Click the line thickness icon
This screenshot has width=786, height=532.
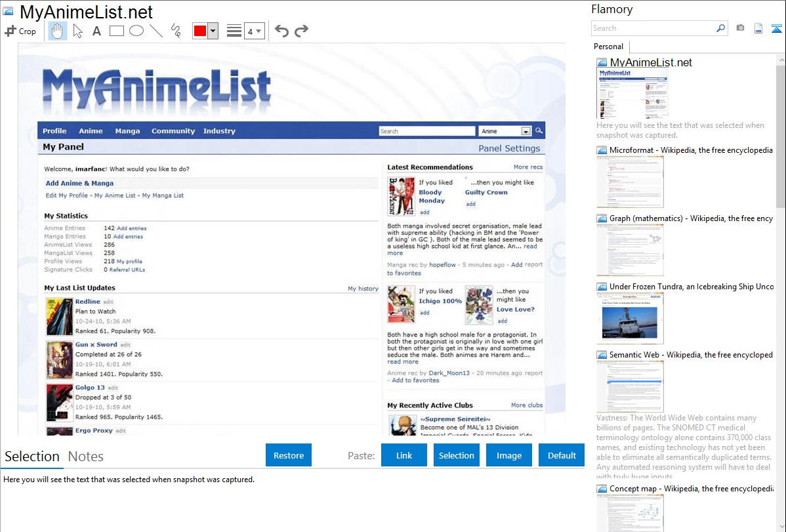234,31
